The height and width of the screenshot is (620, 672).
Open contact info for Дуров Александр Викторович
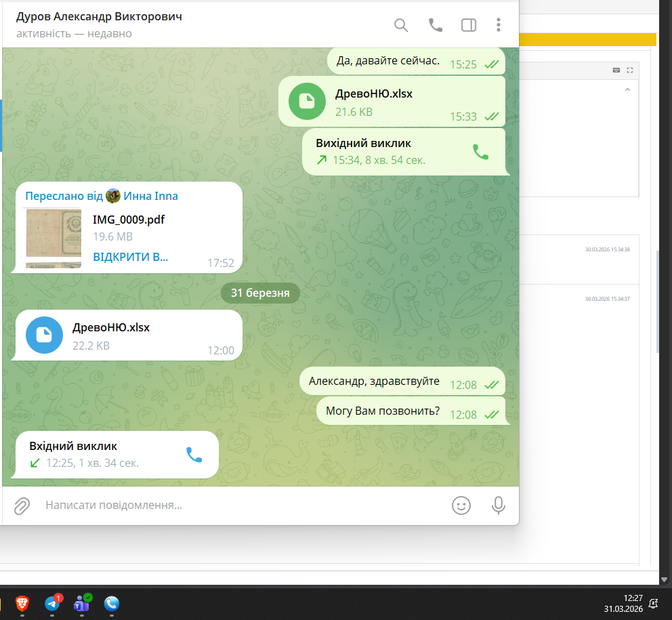coord(99,16)
